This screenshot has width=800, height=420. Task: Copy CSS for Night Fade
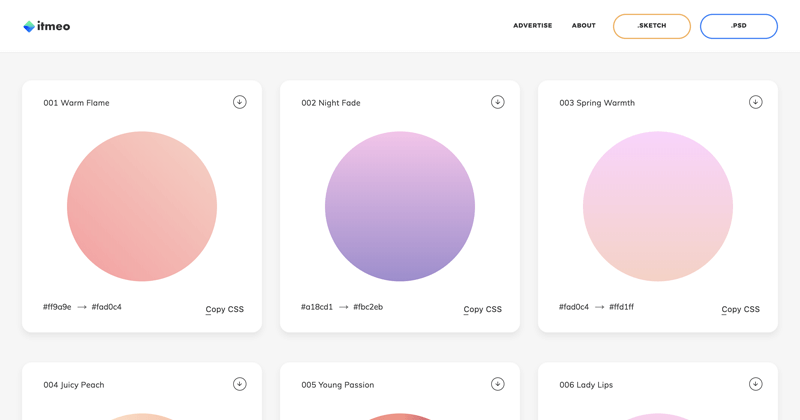click(x=482, y=309)
